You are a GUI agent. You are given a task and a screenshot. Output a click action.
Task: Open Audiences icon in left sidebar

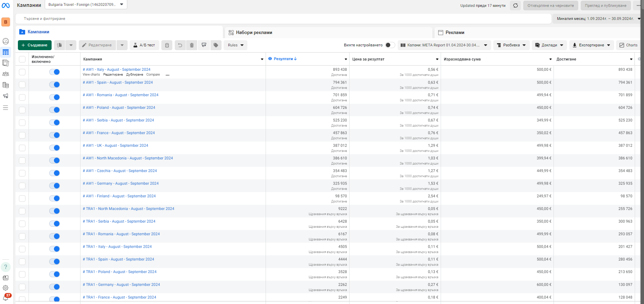point(6,74)
